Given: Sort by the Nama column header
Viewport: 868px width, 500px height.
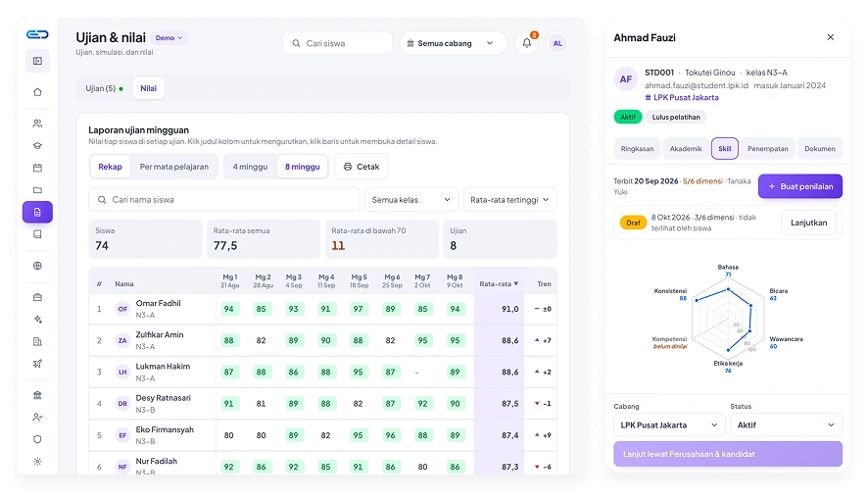Looking at the screenshot, I should 124,284.
